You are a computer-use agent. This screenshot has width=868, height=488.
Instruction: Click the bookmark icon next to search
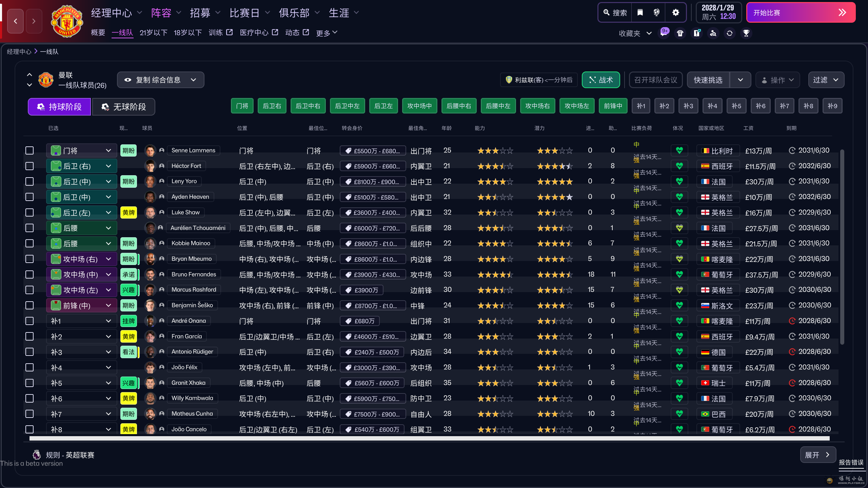tap(640, 12)
